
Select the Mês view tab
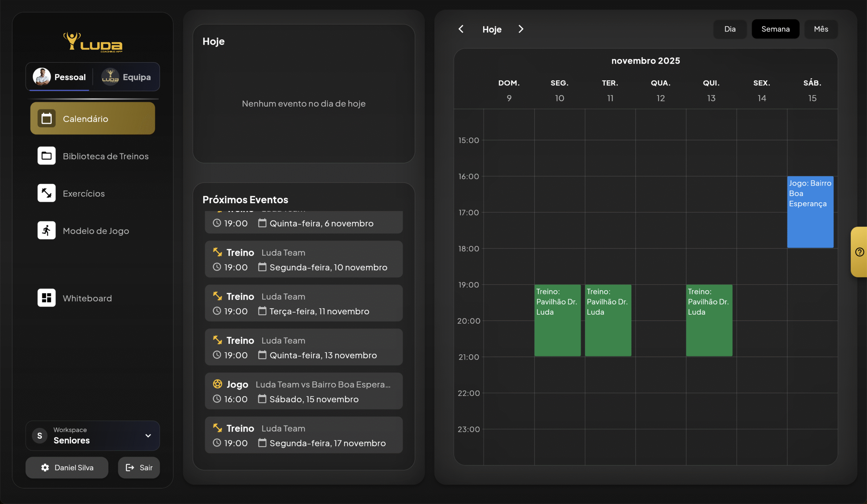(821, 29)
